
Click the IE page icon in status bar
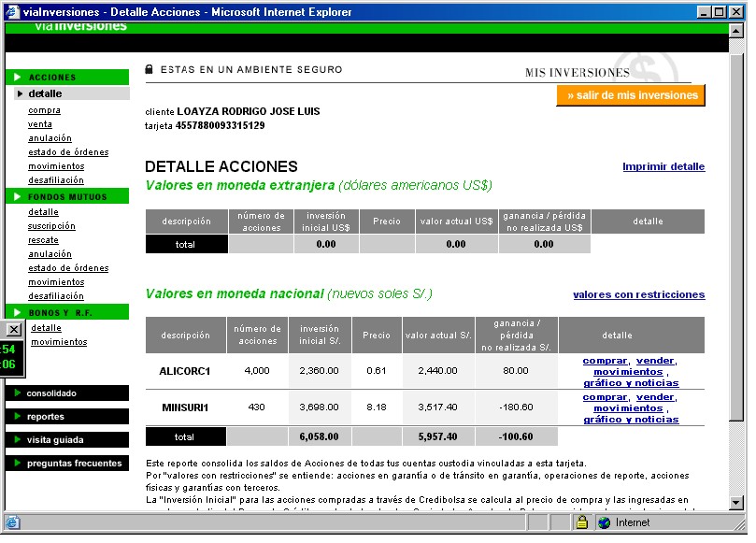click(13, 522)
